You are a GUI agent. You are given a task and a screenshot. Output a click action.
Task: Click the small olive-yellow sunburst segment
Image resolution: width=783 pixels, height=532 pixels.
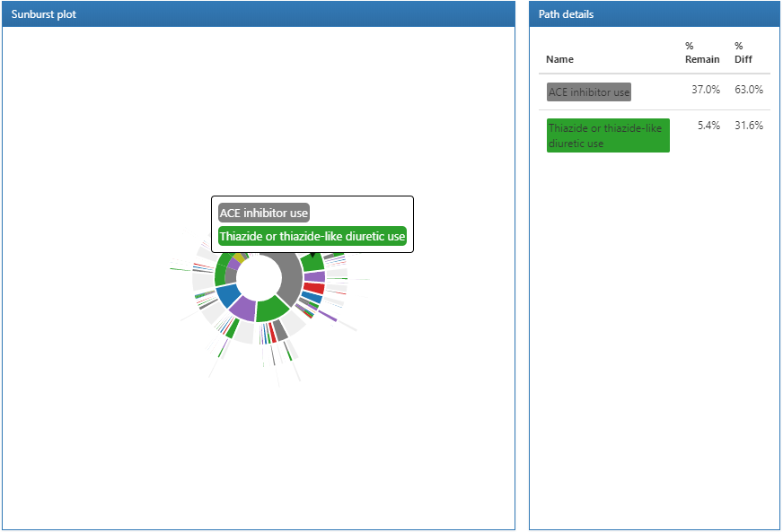[x=239, y=258]
